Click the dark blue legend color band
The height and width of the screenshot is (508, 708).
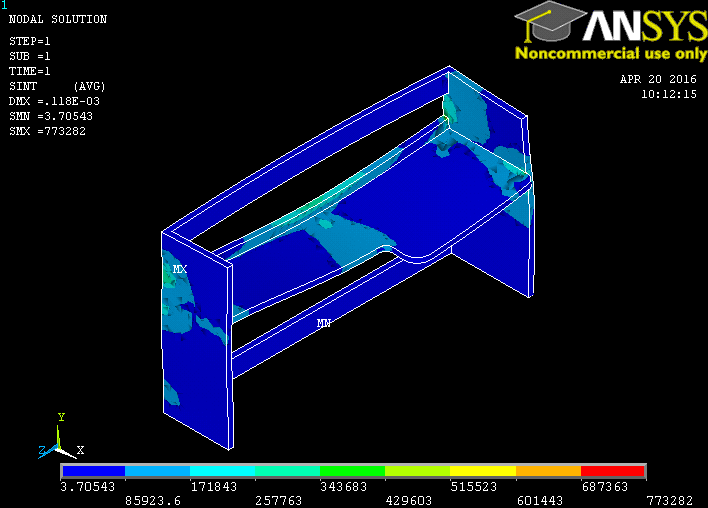tap(93, 471)
